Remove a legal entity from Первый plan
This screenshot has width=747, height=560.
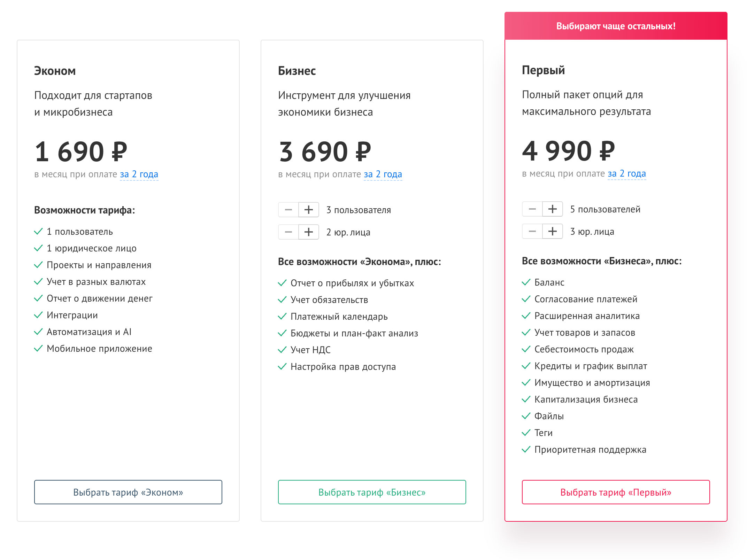(532, 231)
